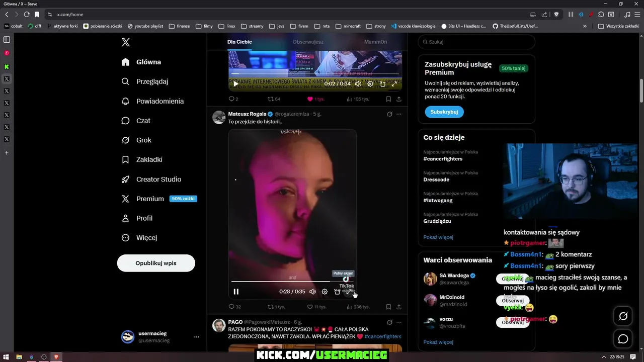Switch to the Dla Ciebie tab
The image size is (644, 362).
(239, 42)
